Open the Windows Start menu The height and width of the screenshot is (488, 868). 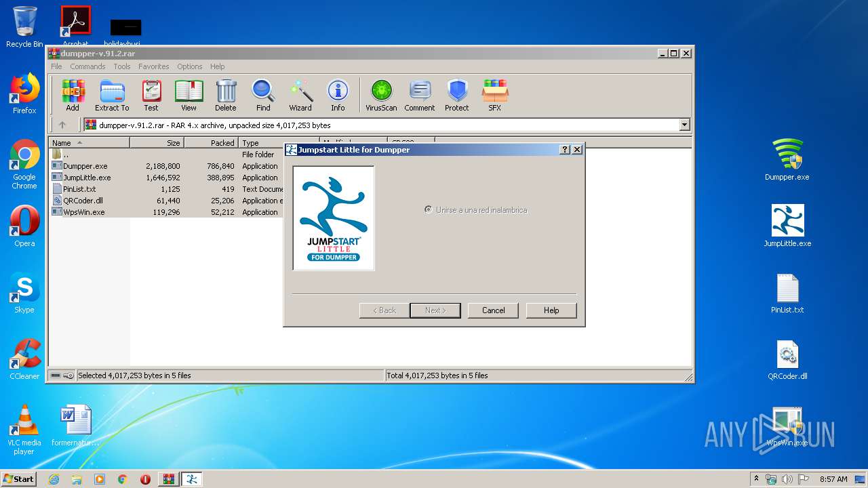[x=19, y=479]
